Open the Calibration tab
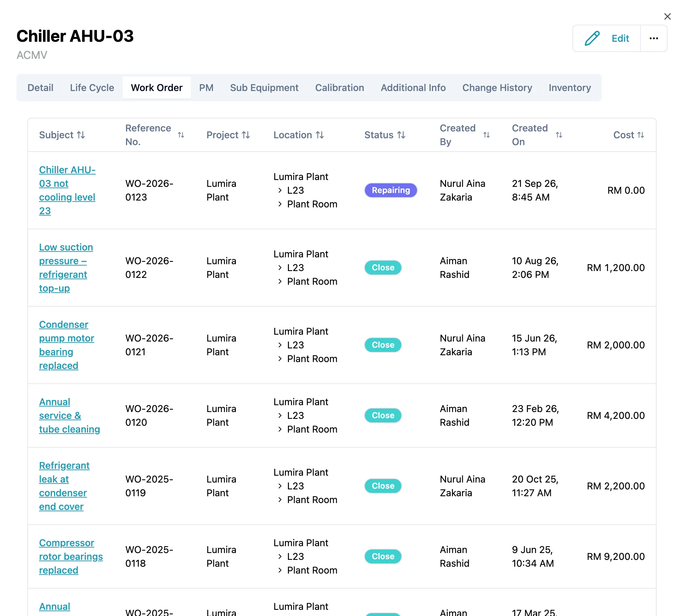Viewport: 684px width, 616px height. pos(340,88)
